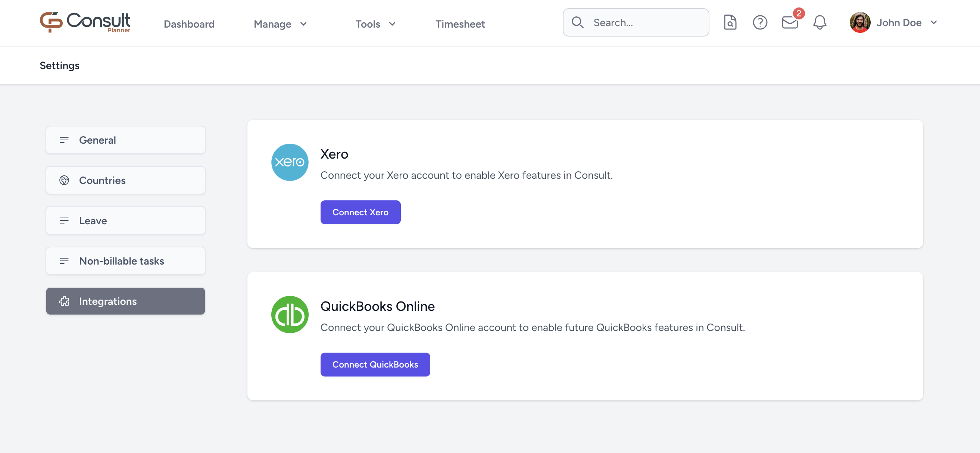
Task: Click the QuickBooks Online card title
Action: [x=377, y=306]
